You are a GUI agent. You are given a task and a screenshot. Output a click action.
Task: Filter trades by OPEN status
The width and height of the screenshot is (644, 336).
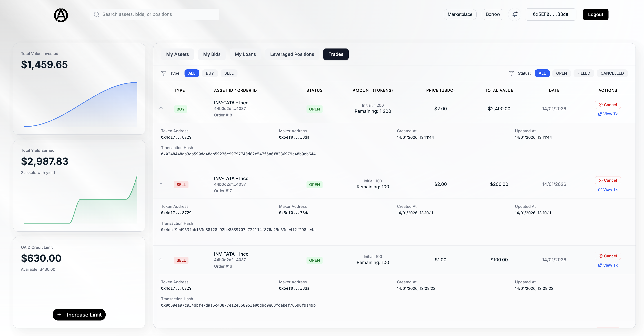561,73
